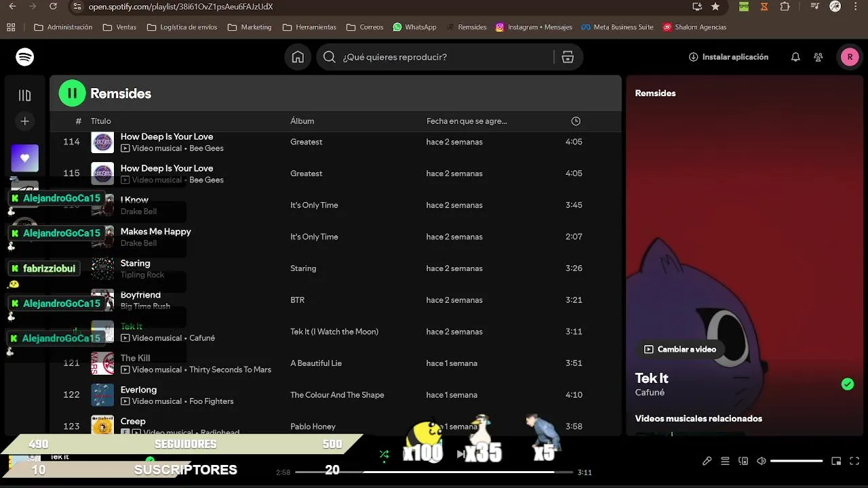The height and width of the screenshot is (488, 868).
Task: Open the Chrome extensions puzzle icon
Action: pos(785,7)
